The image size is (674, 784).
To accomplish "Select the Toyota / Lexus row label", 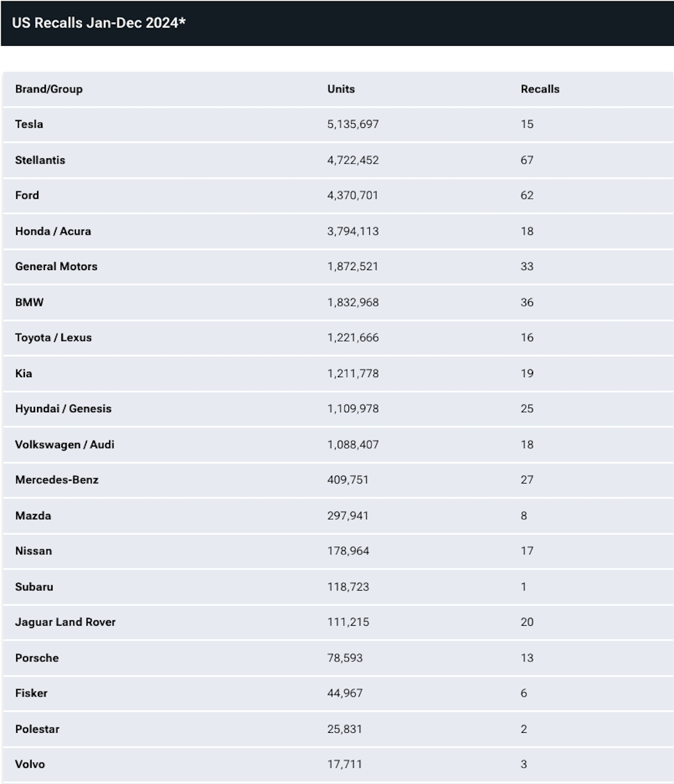I will [x=53, y=337].
